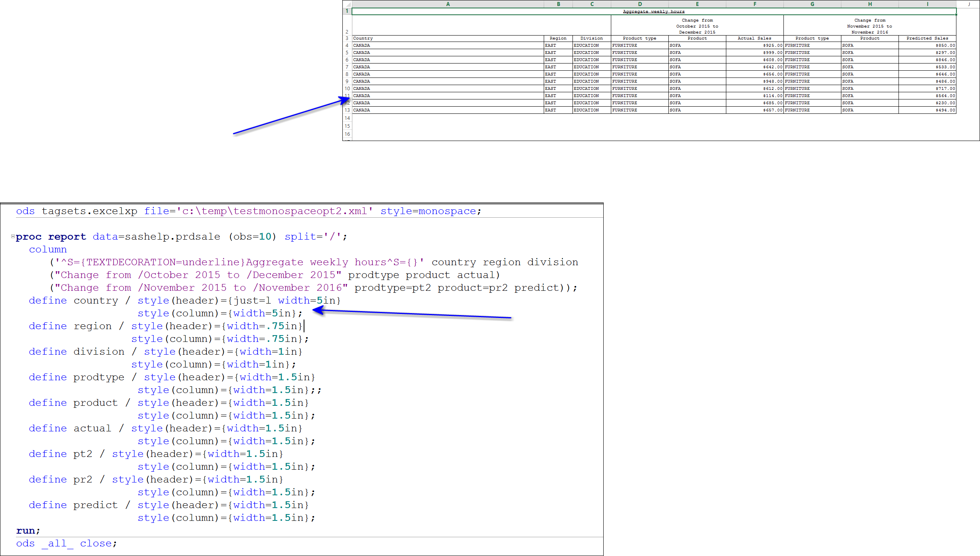This screenshot has height=556, width=980.
Task: Select column F header labeled Actual Sales data
Action: [x=754, y=4]
